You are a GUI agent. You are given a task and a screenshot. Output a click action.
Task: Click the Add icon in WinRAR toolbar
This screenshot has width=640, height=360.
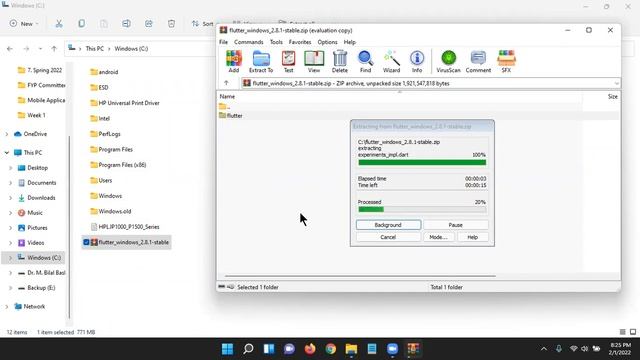234,62
